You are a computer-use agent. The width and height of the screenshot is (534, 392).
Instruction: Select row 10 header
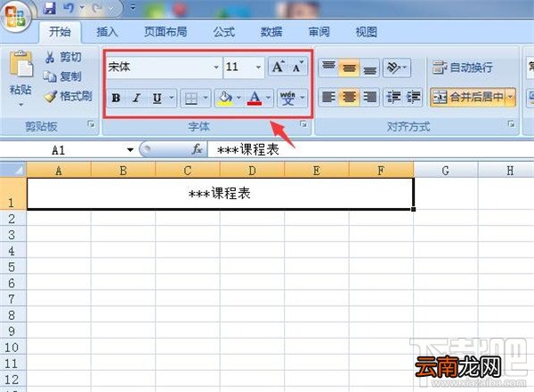[13, 348]
